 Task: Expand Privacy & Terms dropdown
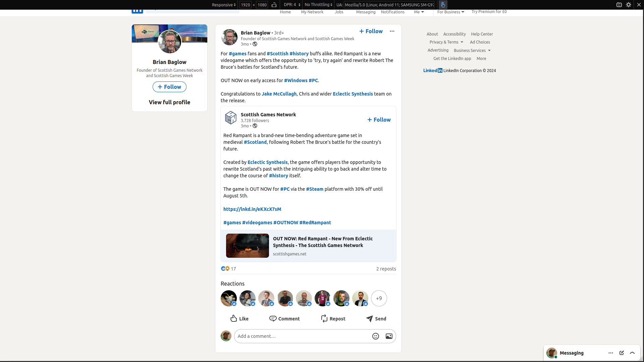(x=446, y=42)
